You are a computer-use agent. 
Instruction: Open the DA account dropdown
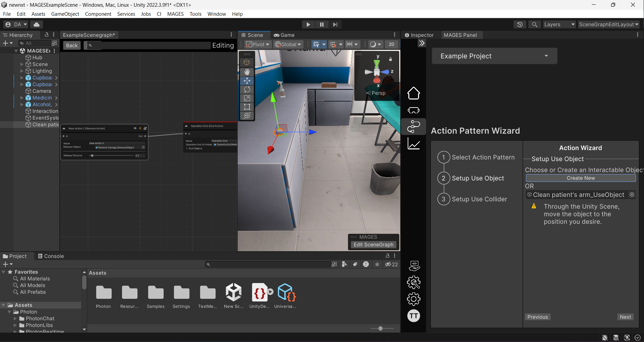point(16,24)
